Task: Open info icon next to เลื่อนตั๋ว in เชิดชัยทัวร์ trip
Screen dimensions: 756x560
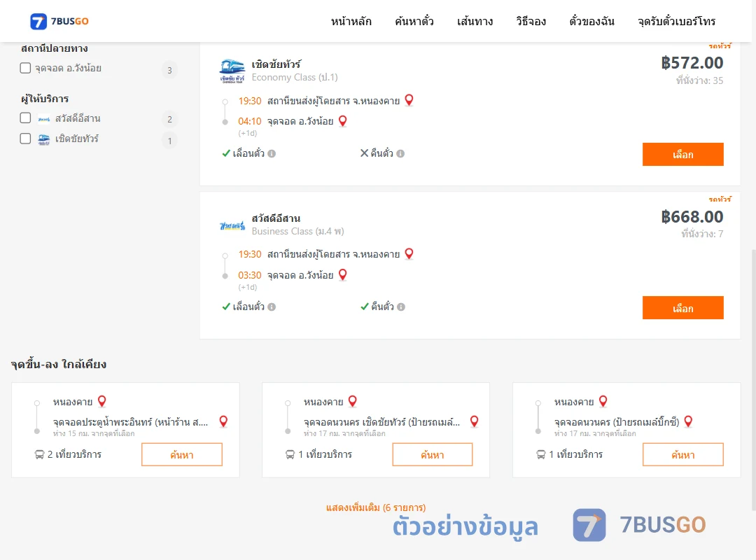Action: tap(272, 154)
